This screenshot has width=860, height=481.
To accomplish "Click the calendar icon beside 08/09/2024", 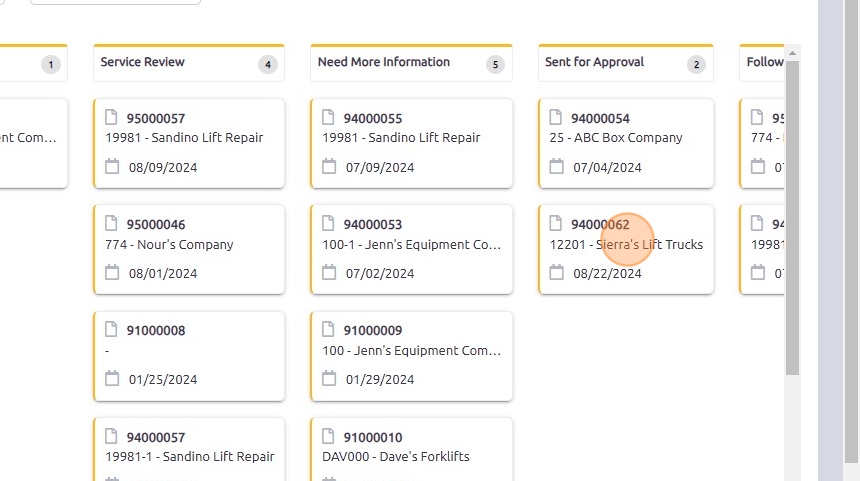I will click(112, 167).
